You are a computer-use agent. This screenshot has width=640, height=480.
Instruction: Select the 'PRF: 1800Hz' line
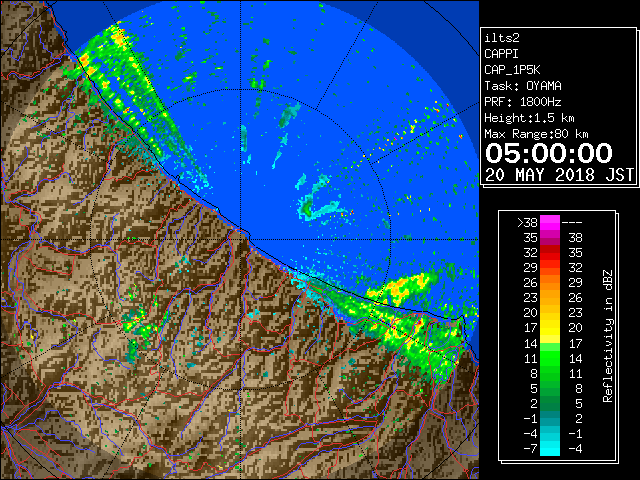pyautogui.click(x=523, y=102)
